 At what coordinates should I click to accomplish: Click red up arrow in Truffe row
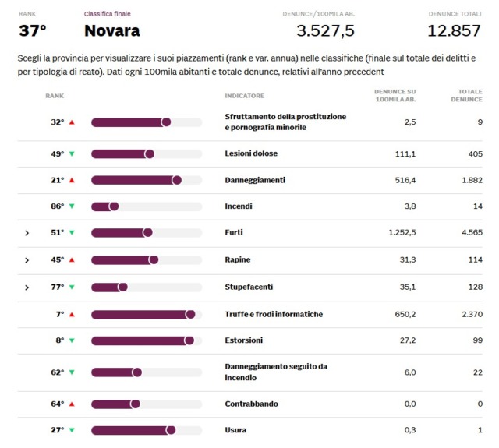point(72,315)
